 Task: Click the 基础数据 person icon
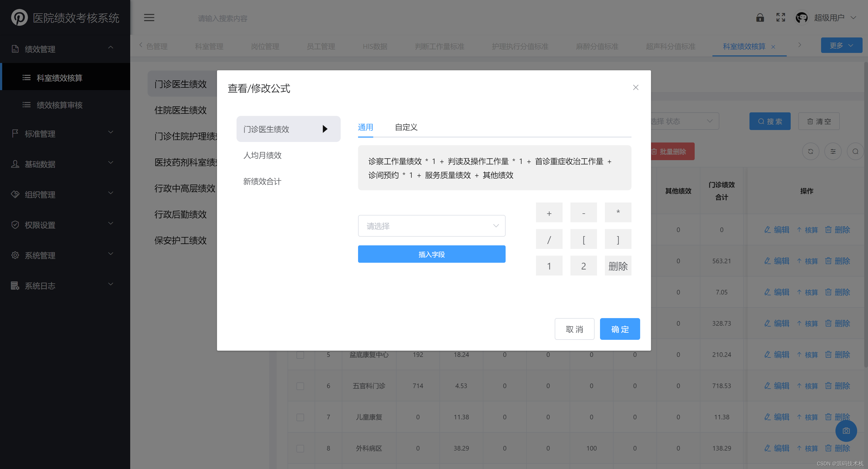(15, 164)
